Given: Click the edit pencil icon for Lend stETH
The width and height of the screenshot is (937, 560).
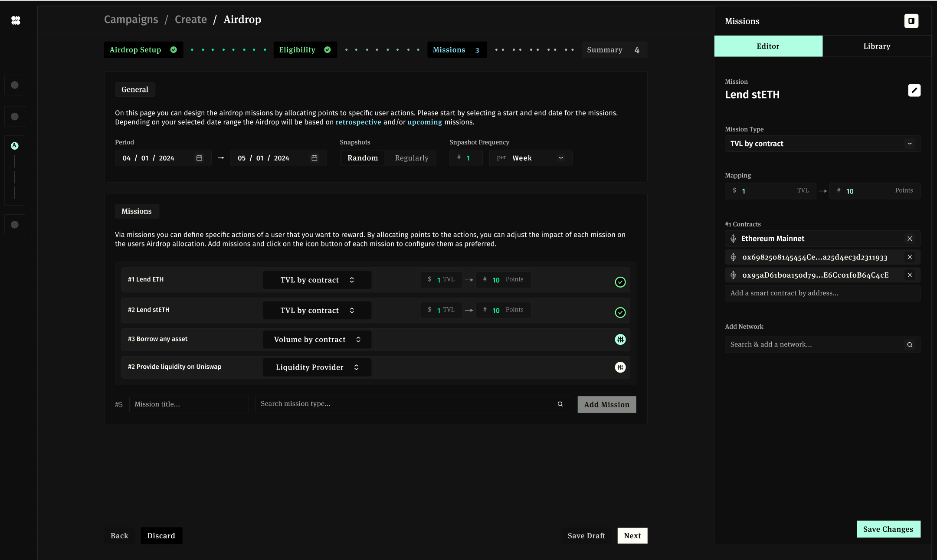Looking at the screenshot, I should click(914, 90).
